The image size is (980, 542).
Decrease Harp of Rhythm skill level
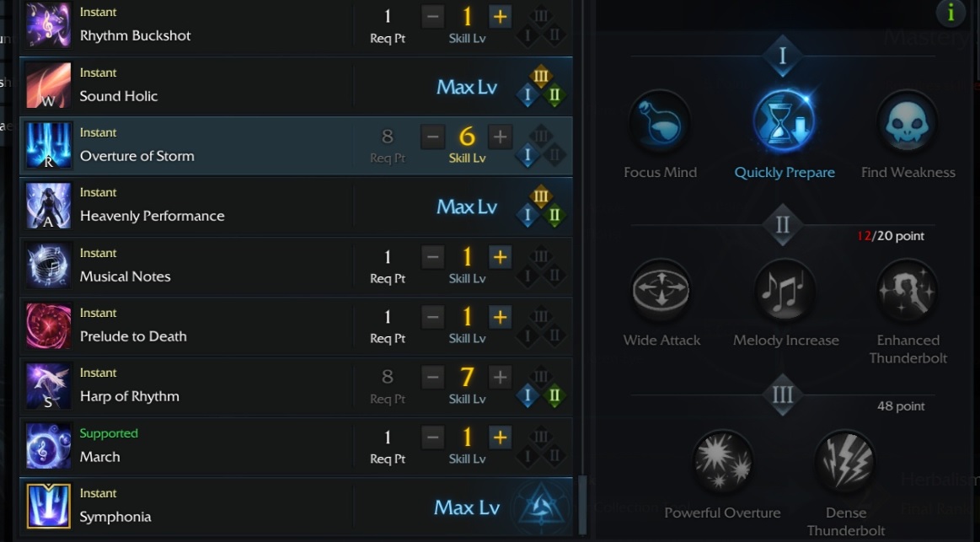pos(432,378)
